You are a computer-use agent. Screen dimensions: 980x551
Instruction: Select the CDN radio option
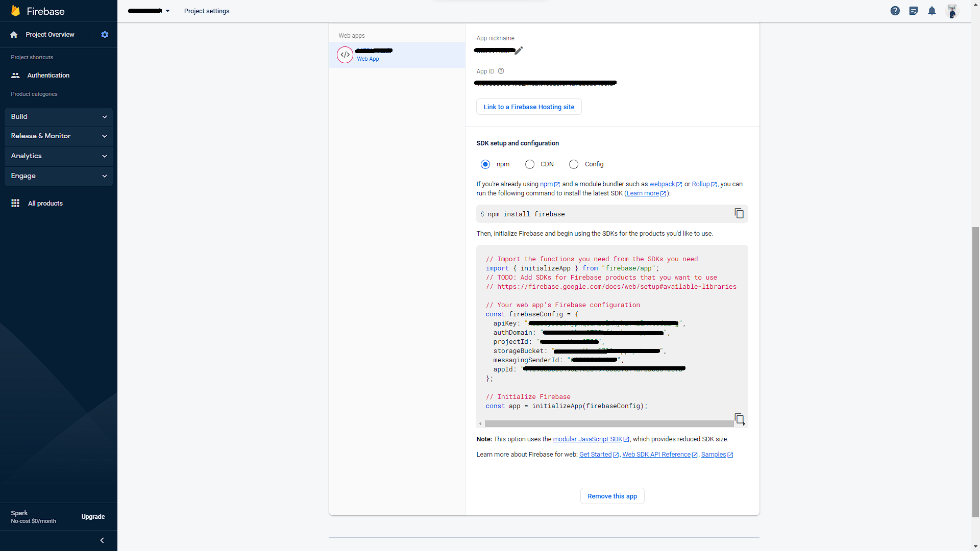coord(529,164)
